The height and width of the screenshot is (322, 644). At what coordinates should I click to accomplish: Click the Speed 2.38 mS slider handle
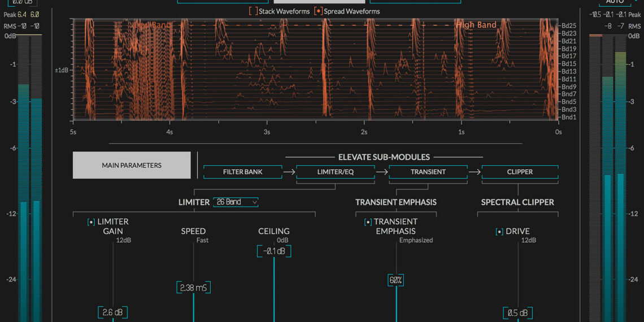[193, 288]
